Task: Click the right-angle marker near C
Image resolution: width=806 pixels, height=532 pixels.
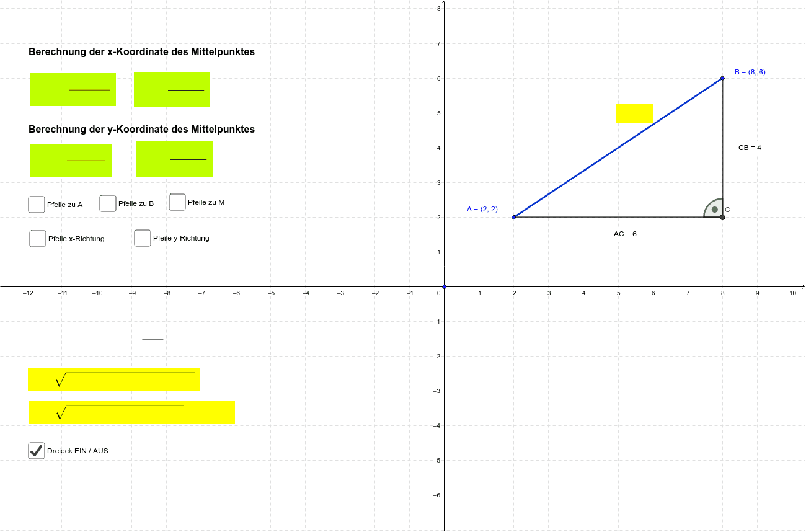Action: click(x=714, y=209)
